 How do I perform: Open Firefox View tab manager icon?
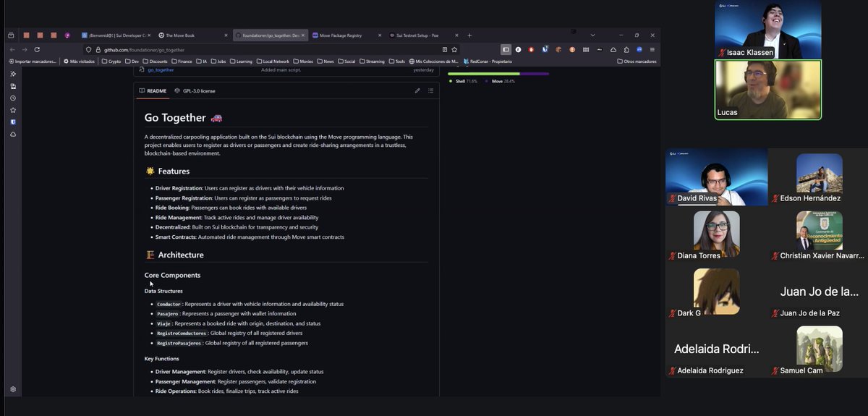[11, 35]
